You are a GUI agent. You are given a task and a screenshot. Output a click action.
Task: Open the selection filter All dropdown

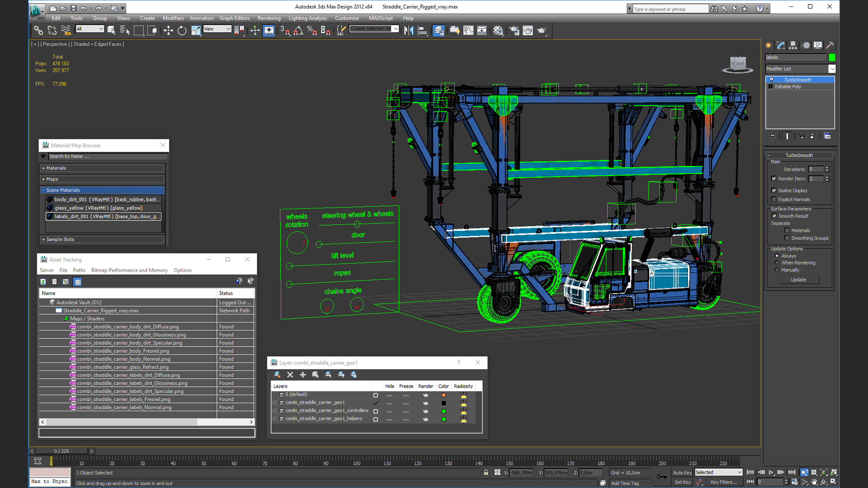tap(90, 29)
